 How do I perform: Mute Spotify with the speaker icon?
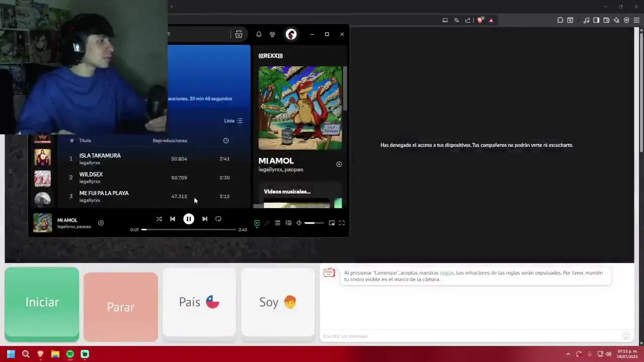point(299,223)
